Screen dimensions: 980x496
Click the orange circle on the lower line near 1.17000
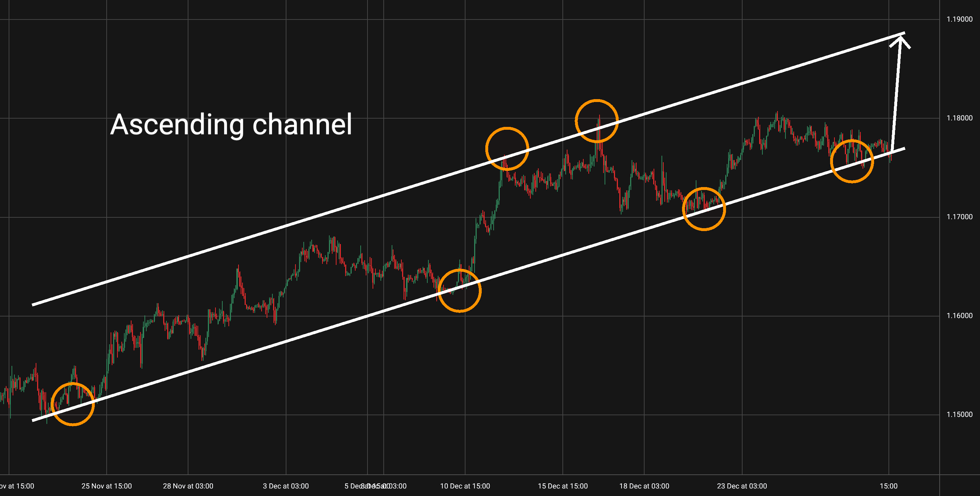[704, 209]
